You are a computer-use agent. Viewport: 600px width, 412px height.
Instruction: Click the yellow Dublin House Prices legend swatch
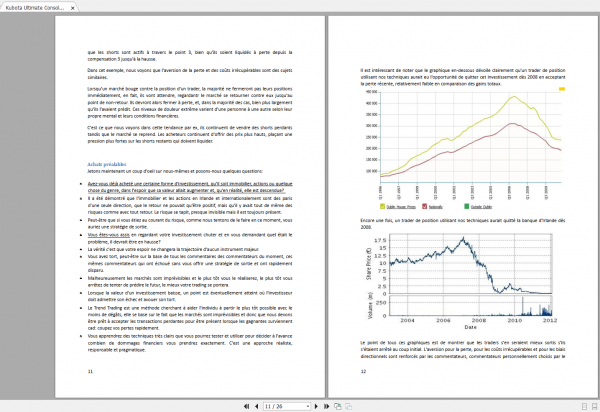tap(382, 207)
